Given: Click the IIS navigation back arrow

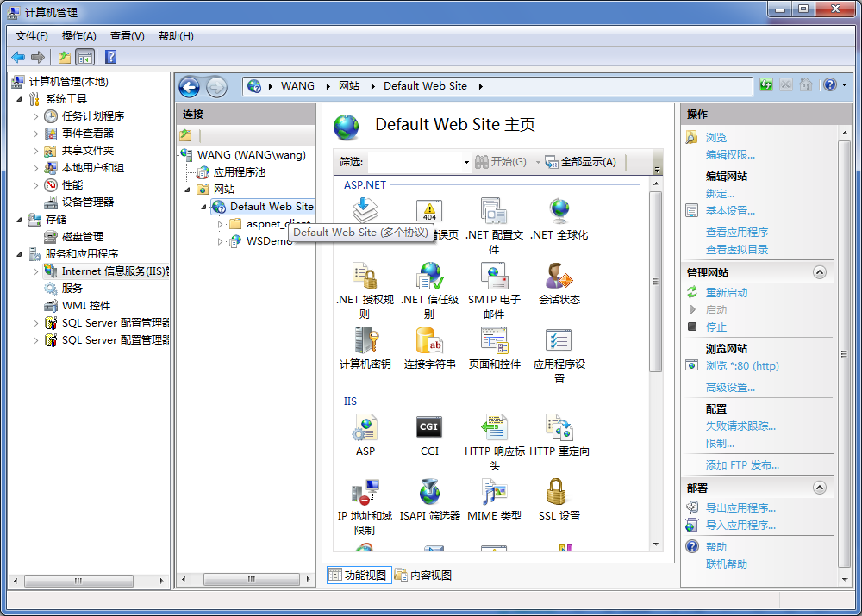Looking at the screenshot, I should point(190,87).
